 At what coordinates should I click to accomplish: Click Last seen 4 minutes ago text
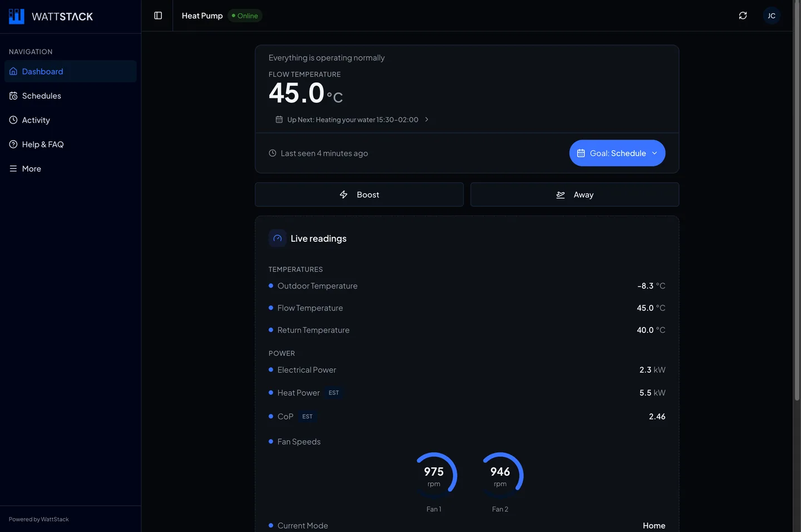(324, 153)
